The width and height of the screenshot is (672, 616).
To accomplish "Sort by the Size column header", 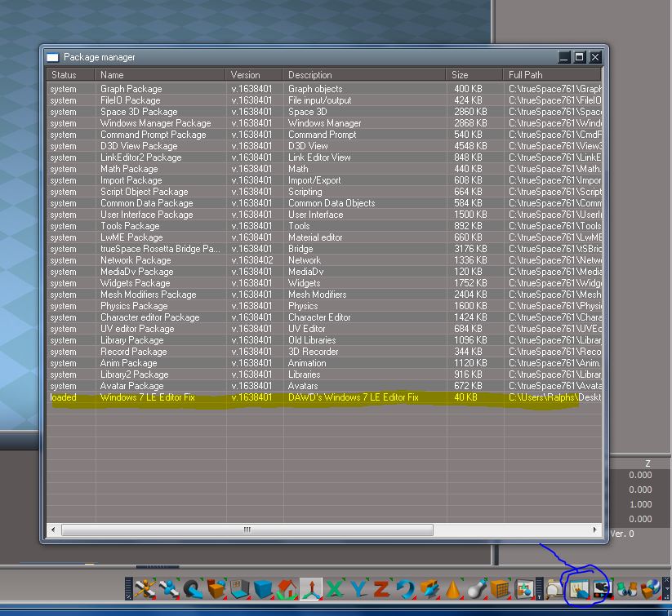I will tap(474, 74).
